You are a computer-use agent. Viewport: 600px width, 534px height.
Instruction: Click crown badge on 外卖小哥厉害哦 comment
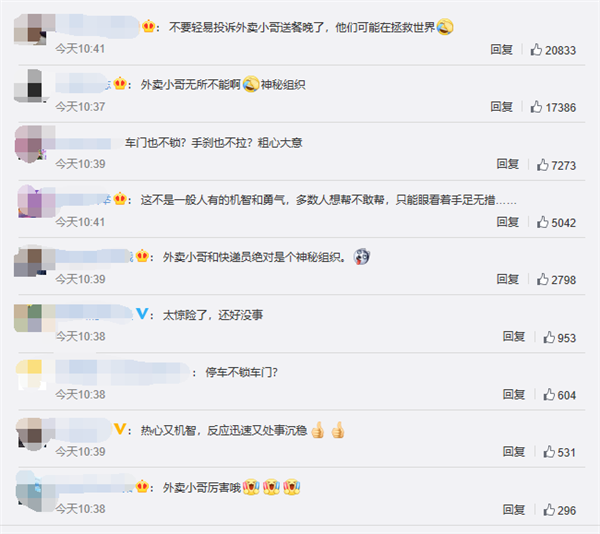coord(142,487)
